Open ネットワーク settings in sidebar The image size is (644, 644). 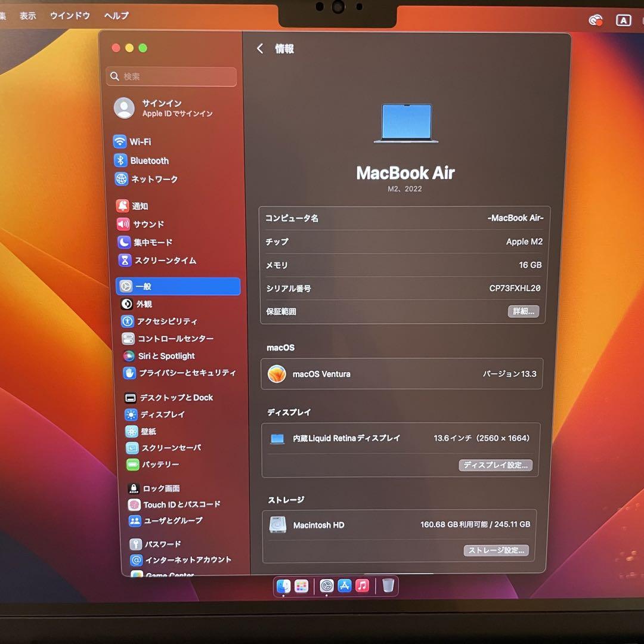146,179
